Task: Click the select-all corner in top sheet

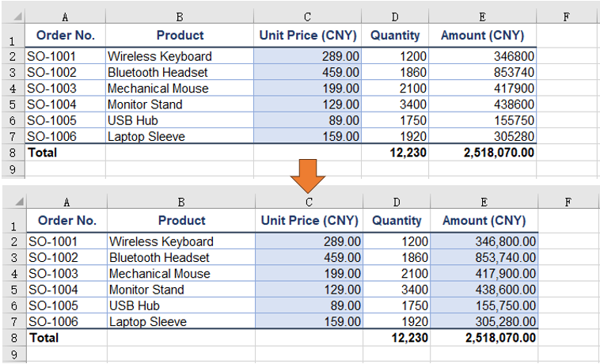Action: click(x=13, y=17)
